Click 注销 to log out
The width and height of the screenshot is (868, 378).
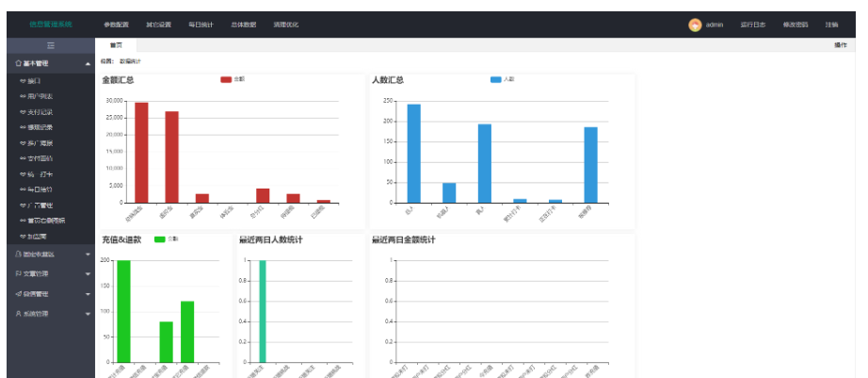[x=831, y=25]
